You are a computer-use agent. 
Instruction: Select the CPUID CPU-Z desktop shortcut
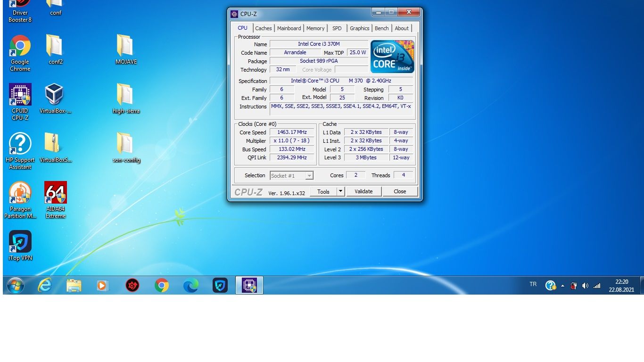coord(20,102)
